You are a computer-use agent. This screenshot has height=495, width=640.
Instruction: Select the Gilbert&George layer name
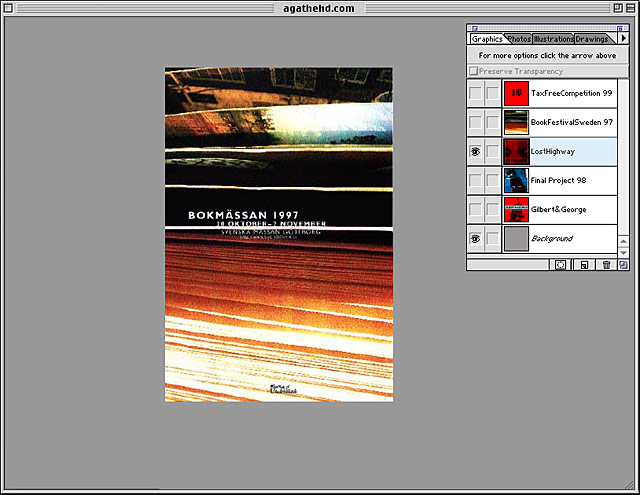pos(558,209)
